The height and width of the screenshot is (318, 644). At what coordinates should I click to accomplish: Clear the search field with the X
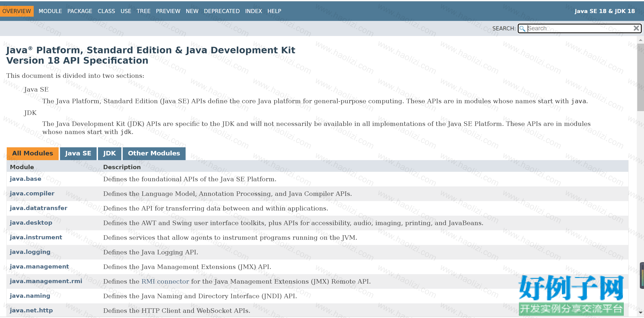pos(636,28)
